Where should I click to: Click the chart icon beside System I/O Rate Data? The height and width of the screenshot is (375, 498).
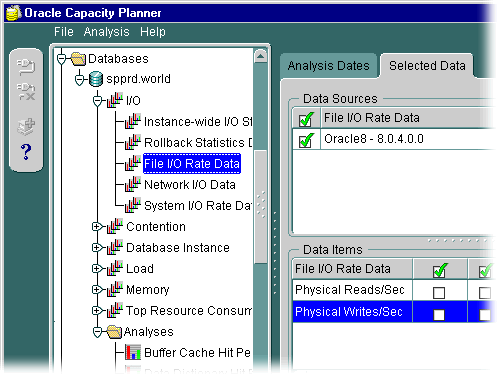tap(133, 205)
